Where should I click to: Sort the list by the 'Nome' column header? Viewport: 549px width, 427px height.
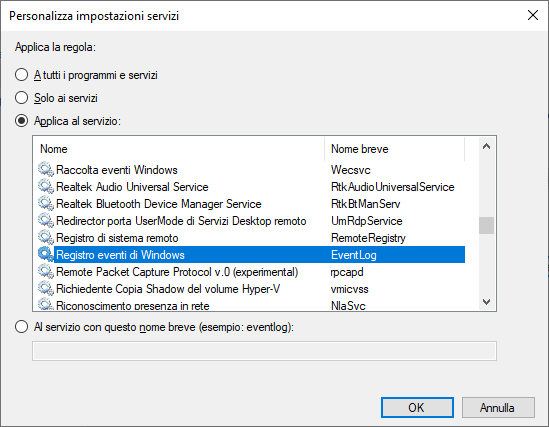(179, 149)
